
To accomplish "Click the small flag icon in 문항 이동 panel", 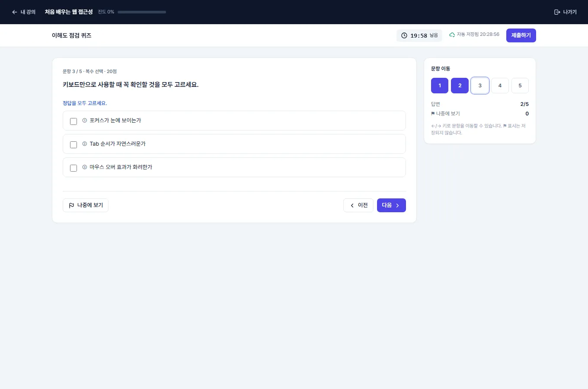I will (433, 114).
